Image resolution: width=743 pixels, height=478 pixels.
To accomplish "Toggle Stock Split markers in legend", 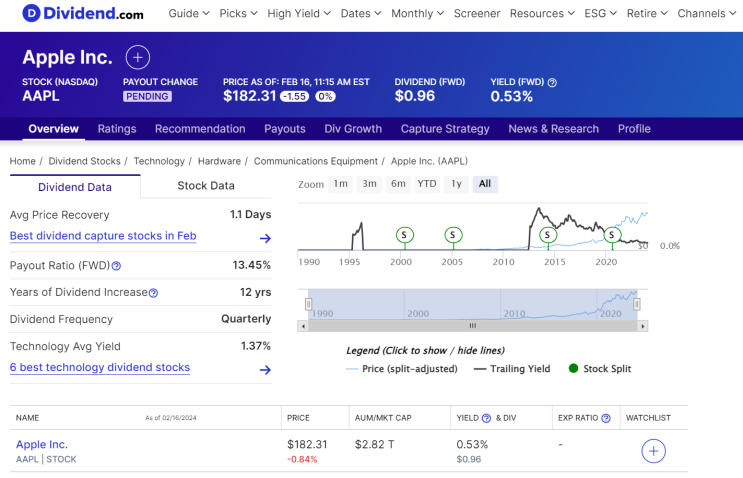I will point(600,369).
